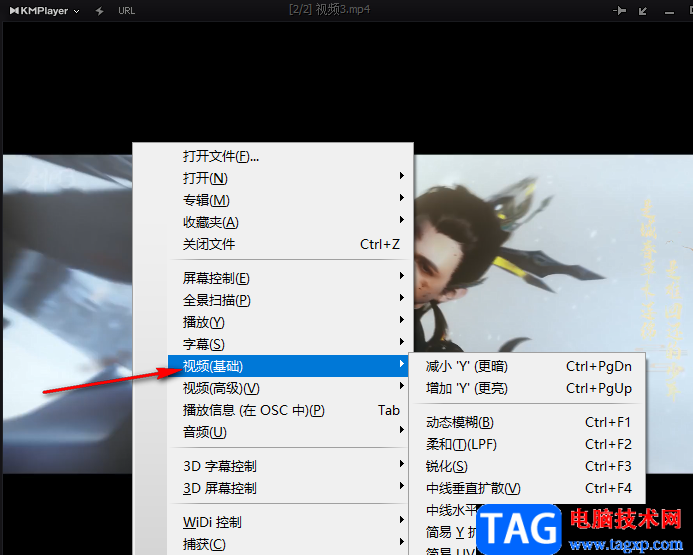
Task: Expand the 专辑(M) submenu
Action: [x=290, y=201]
